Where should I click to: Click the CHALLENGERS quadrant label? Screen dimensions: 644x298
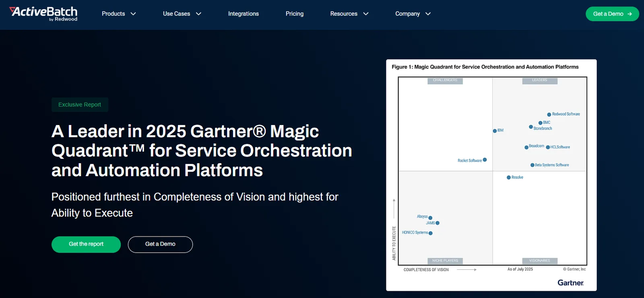click(445, 80)
